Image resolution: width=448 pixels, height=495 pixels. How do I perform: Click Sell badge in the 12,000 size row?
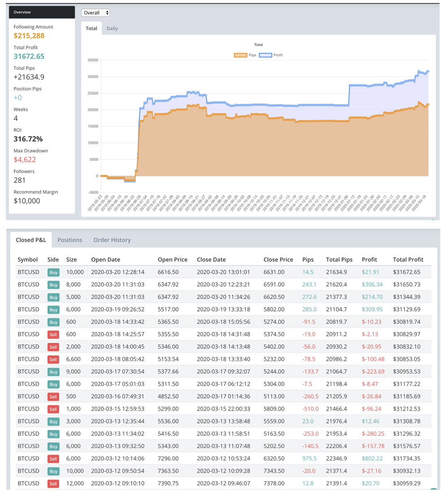coord(53,484)
